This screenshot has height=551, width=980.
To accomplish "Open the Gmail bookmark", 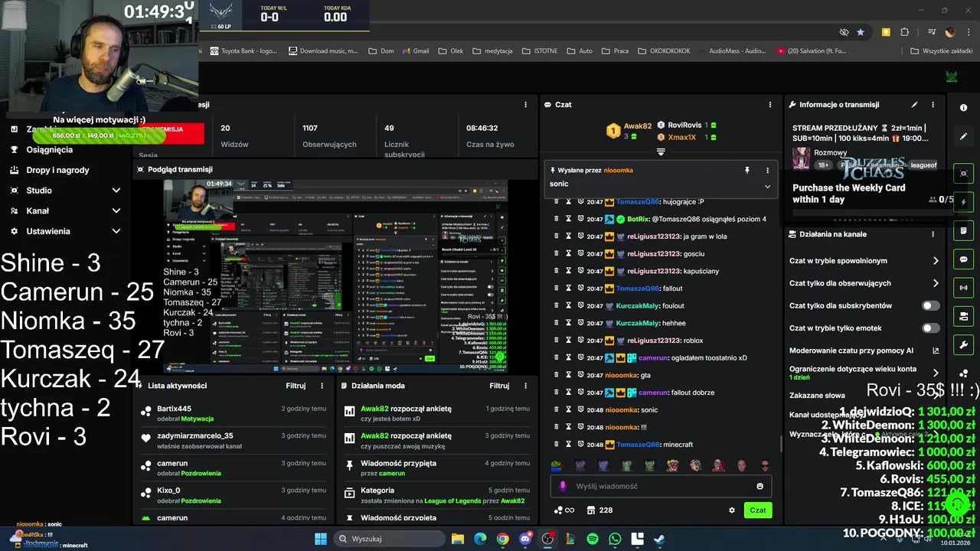I will click(x=414, y=51).
